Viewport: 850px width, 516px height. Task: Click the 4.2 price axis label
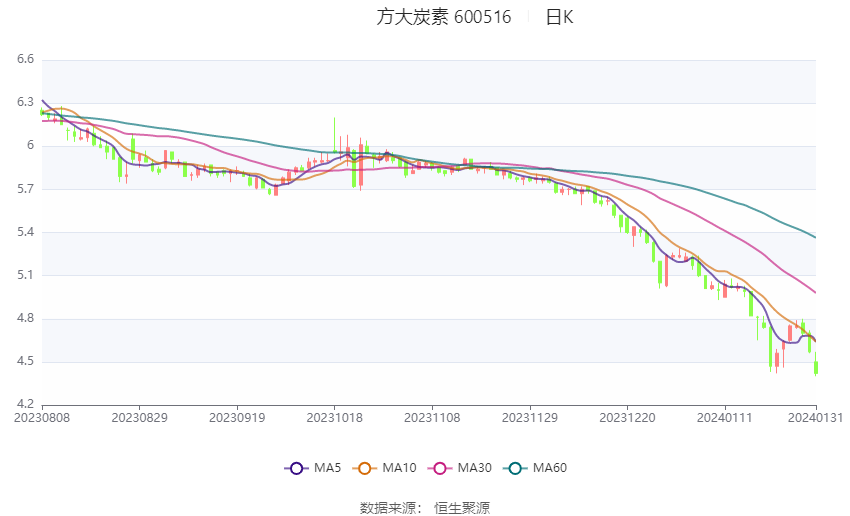[25, 404]
